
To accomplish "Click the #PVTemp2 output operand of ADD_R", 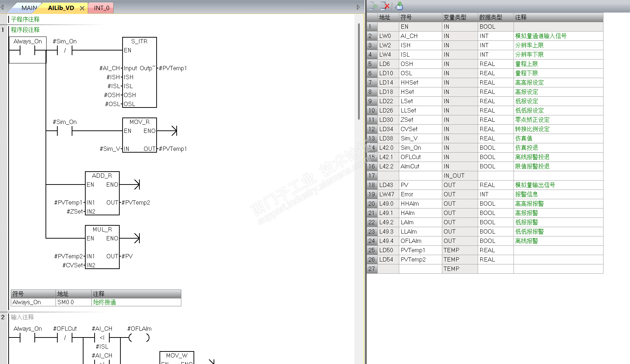I will coord(136,202).
